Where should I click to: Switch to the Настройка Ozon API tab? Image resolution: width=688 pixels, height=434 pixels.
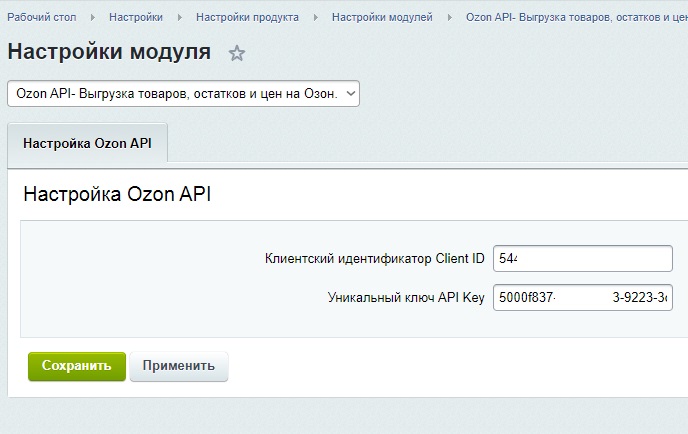pos(87,143)
